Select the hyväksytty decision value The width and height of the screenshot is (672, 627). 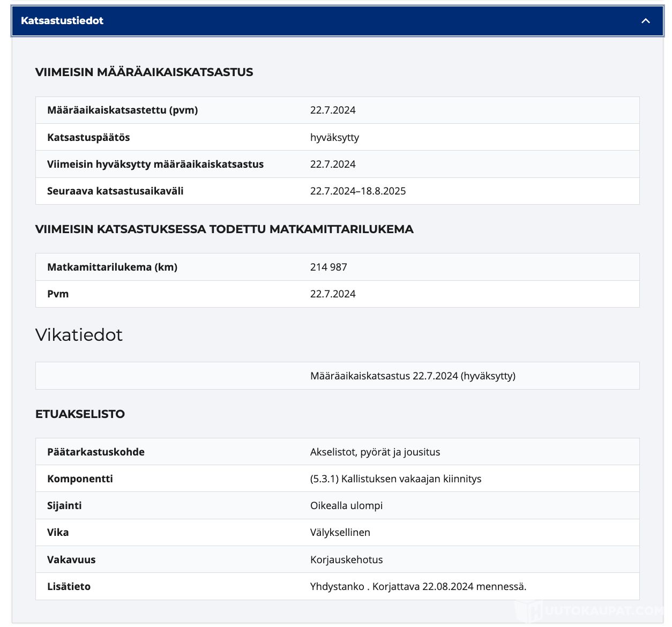click(x=334, y=138)
